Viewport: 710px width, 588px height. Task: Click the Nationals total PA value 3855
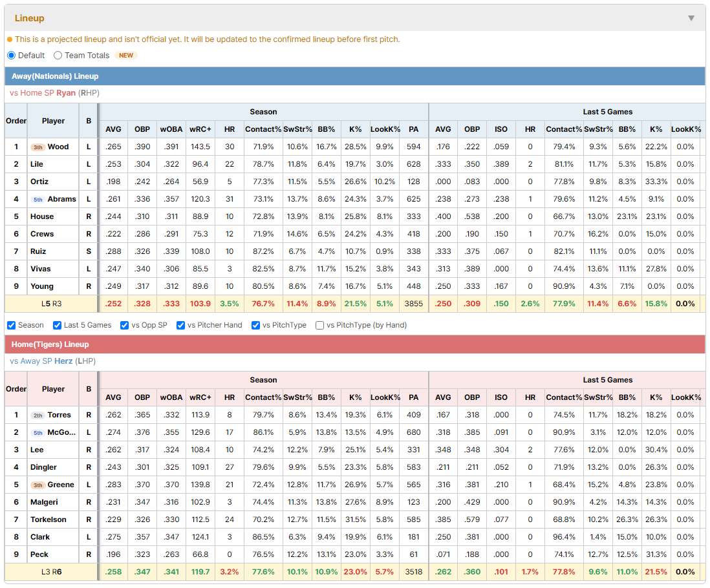413,304
